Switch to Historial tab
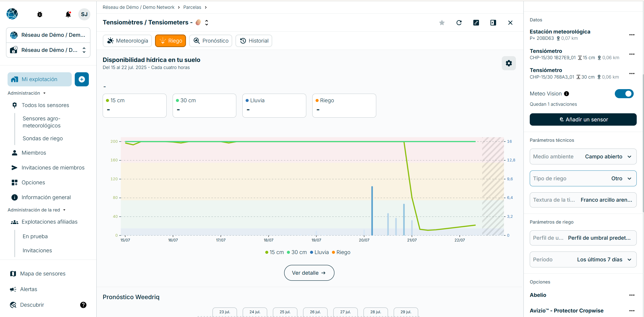The height and width of the screenshot is (317, 644). point(254,41)
